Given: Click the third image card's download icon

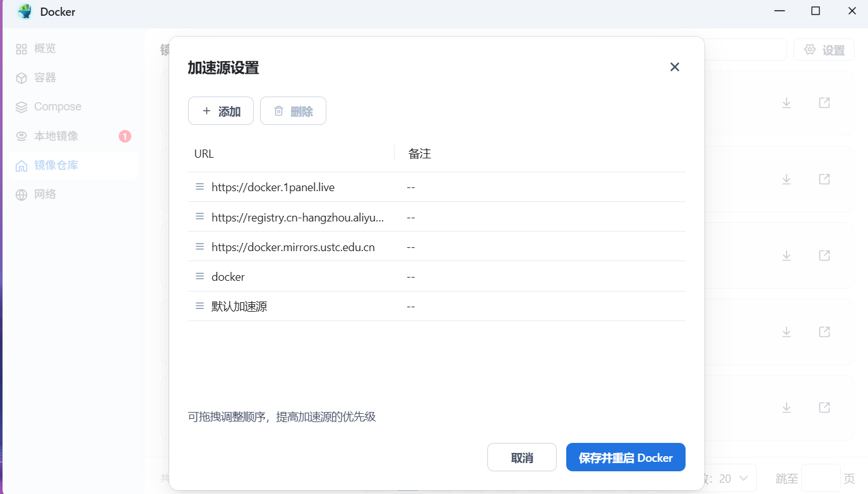Looking at the screenshot, I should 787,256.
